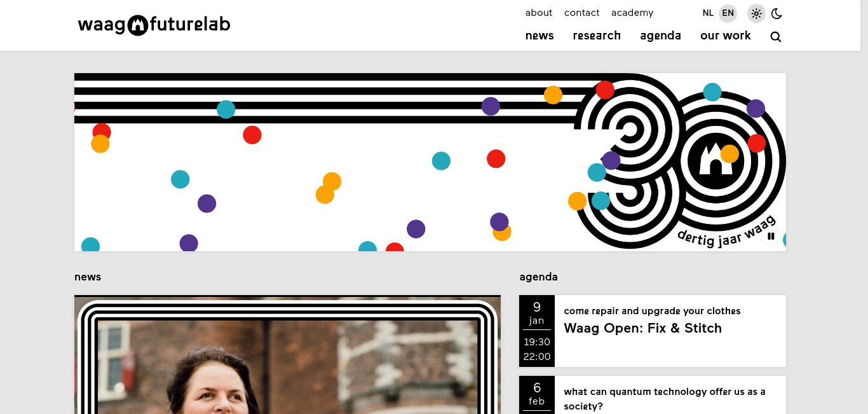Switch to light mode sun icon
Viewport: 868px width, 414px height.
(756, 13)
